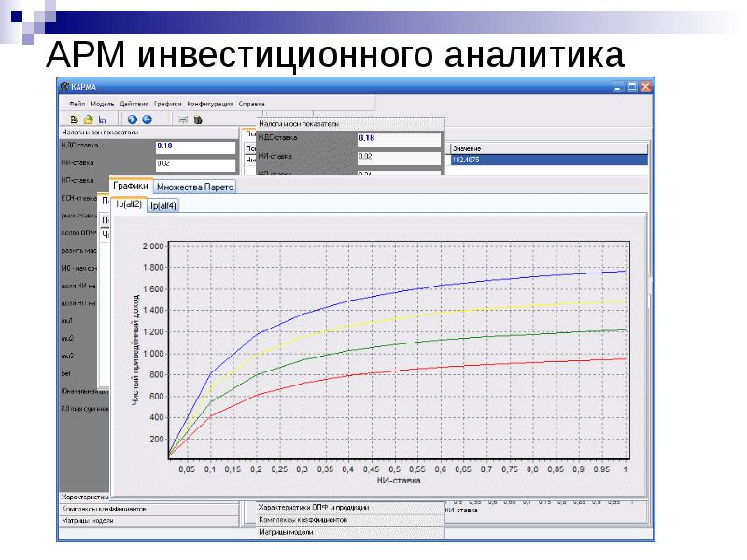This screenshot has width=747, height=560.
Task: Open the Файл menu
Action: tap(77, 104)
